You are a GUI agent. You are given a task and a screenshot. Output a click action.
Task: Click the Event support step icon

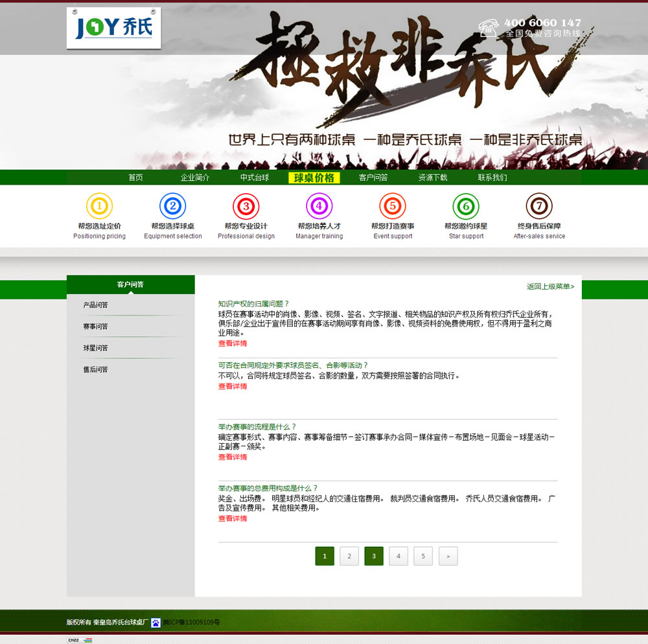(393, 207)
